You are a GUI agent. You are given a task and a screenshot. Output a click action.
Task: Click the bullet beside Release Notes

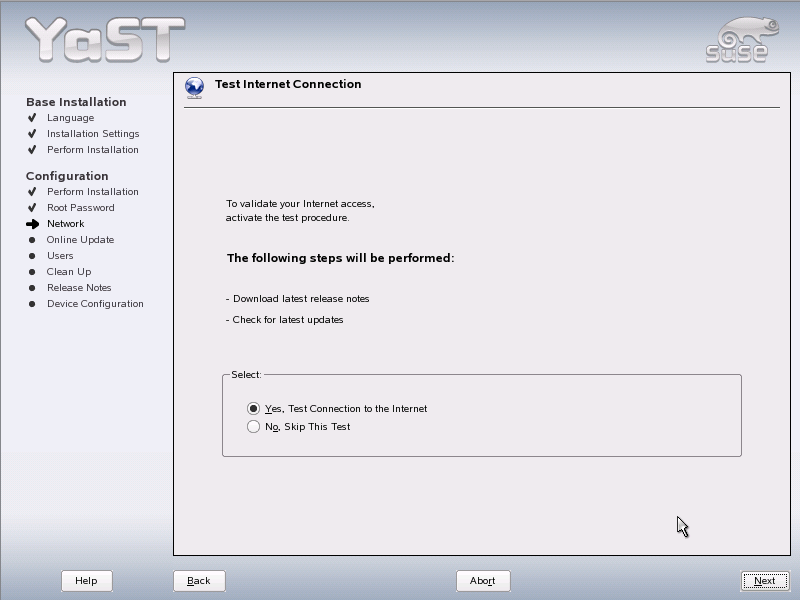[32, 288]
